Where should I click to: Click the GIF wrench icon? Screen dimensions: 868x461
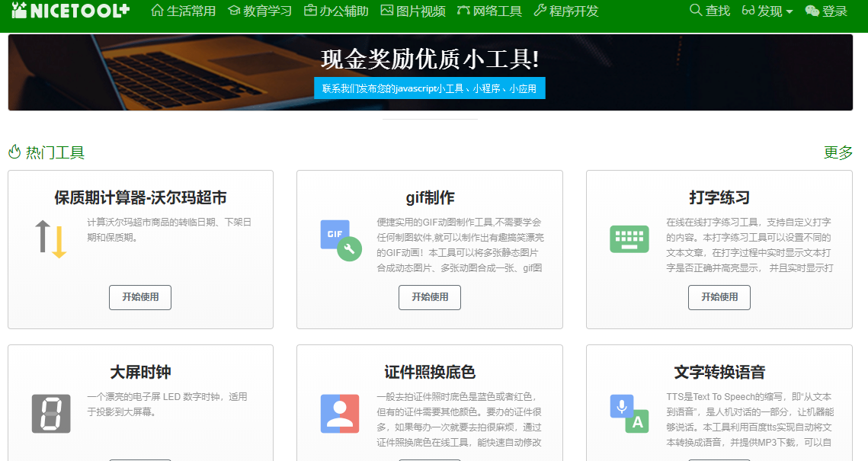(341, 240)
